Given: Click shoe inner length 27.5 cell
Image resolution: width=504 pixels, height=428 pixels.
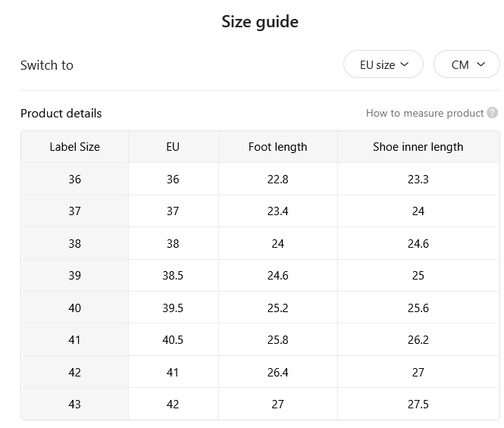Looking at the screenshot, I should (x=418, y=404).
